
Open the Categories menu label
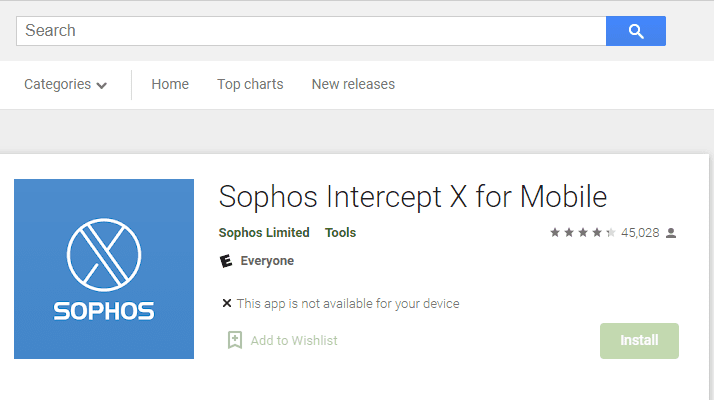pos(57,84)
